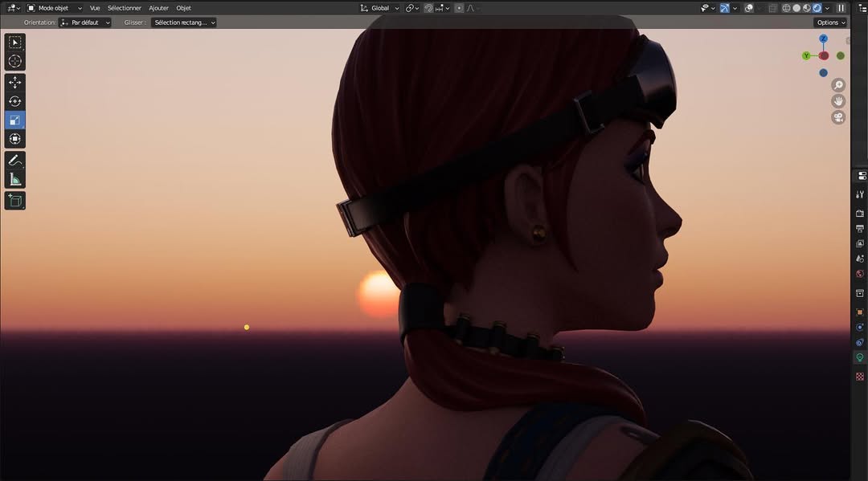868x481 pixels.
Task: Pause the viewport render preview
Action: tap(841, 8)
